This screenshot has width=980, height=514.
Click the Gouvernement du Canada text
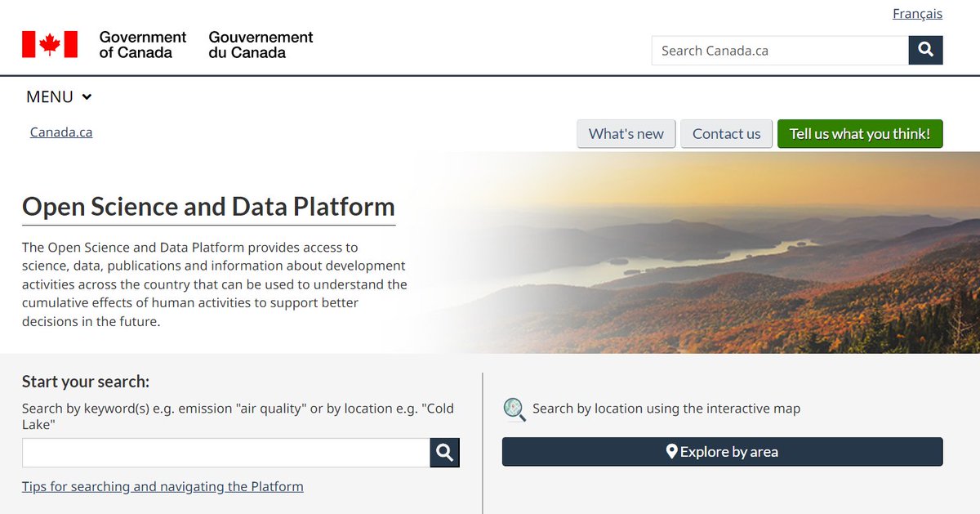pyautogui.click(x=261, y=45)
